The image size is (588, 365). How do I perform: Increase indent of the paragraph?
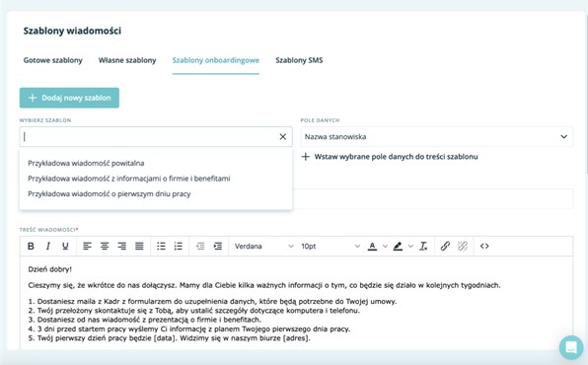coord(217,246)
